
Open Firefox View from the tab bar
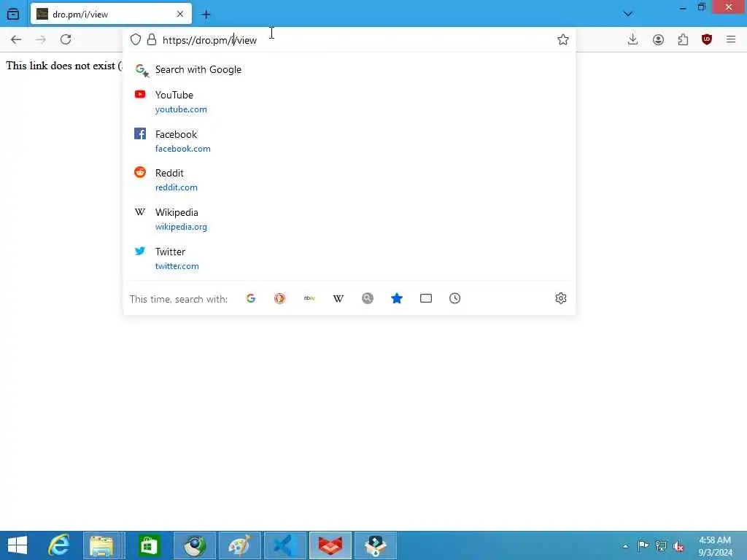[x=13, y=15]
